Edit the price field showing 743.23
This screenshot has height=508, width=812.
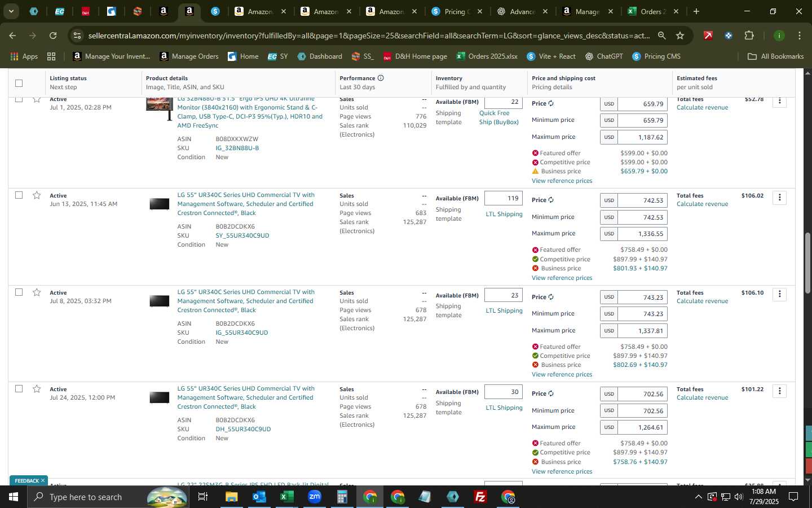coord(642,297)
